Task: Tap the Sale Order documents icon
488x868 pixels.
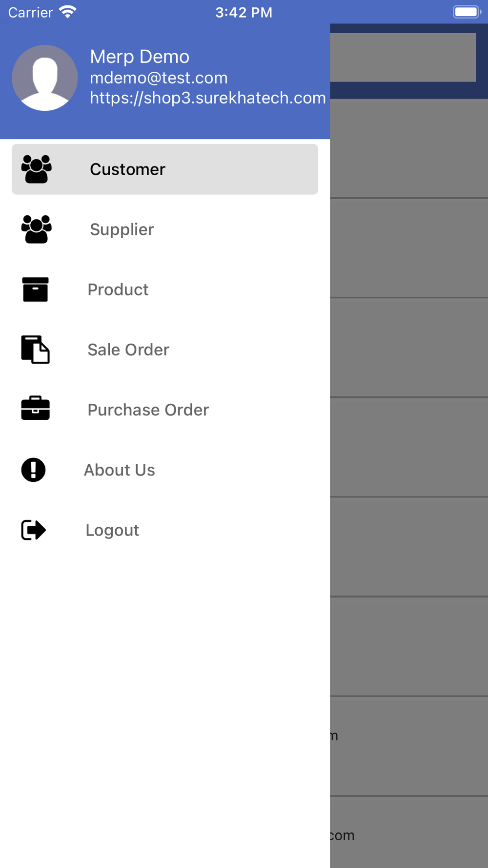Action: (35, 350)
